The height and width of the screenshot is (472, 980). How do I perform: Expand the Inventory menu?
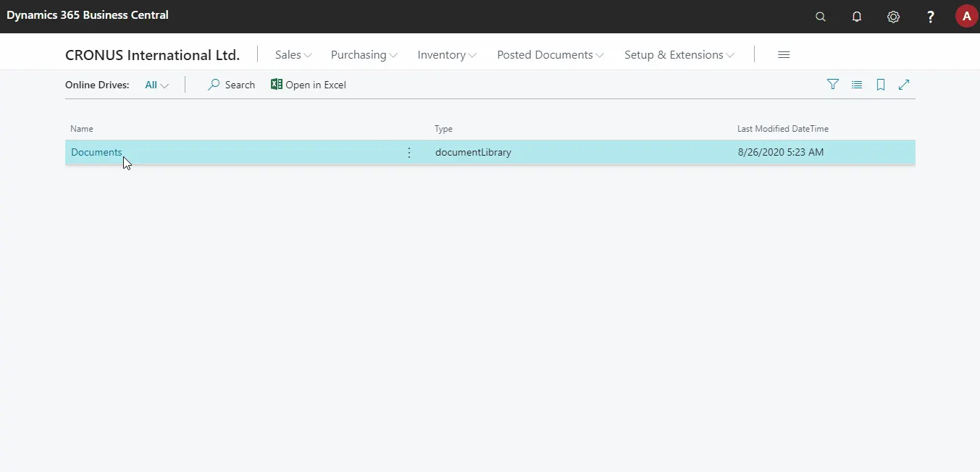pos(447,55)
